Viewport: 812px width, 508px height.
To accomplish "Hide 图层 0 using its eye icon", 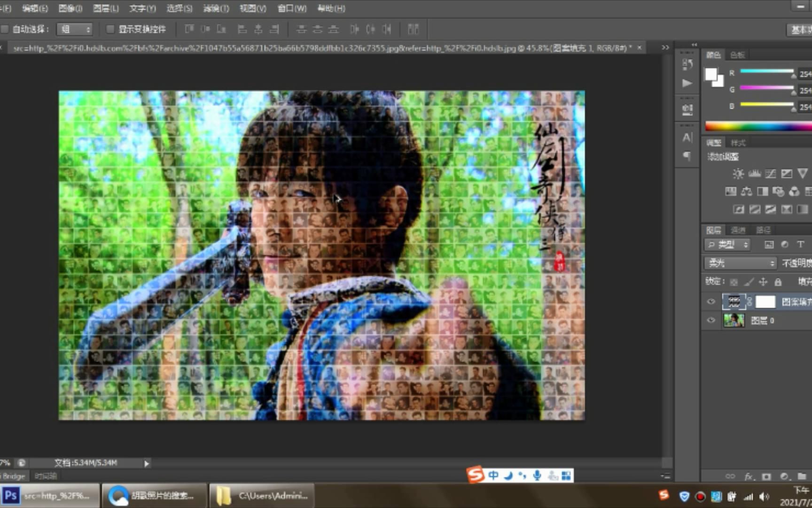I will point(711,320).
